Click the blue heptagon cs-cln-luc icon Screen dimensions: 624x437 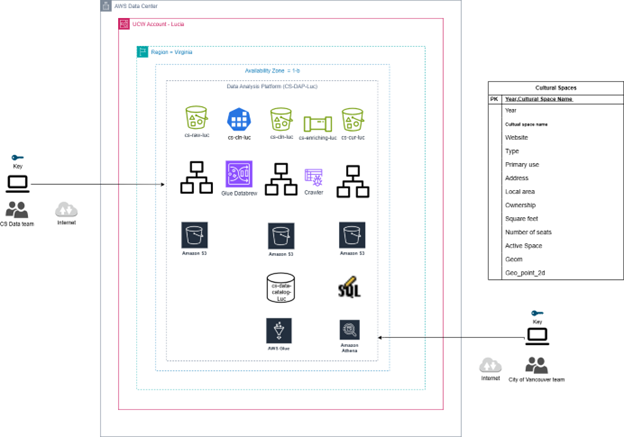239,119
